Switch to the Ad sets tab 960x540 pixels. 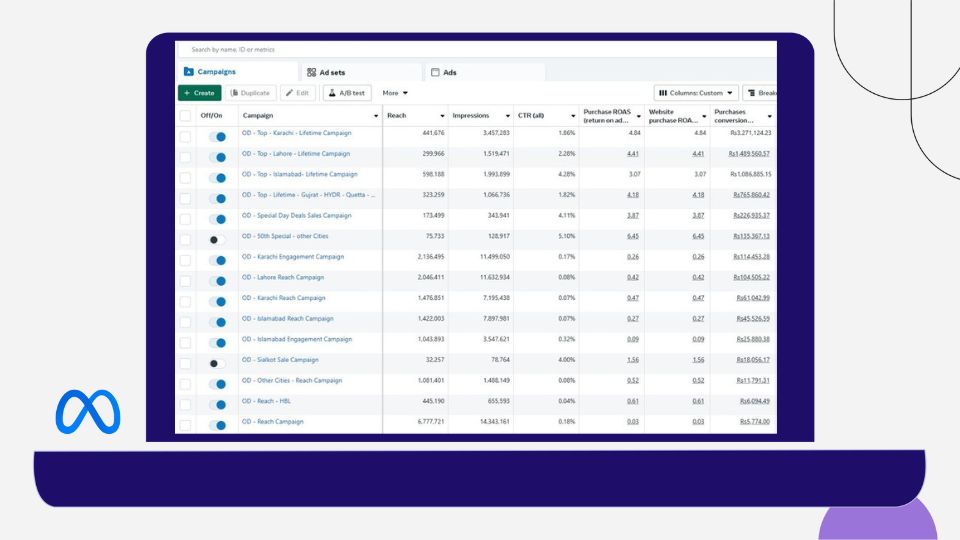[332, 72]
